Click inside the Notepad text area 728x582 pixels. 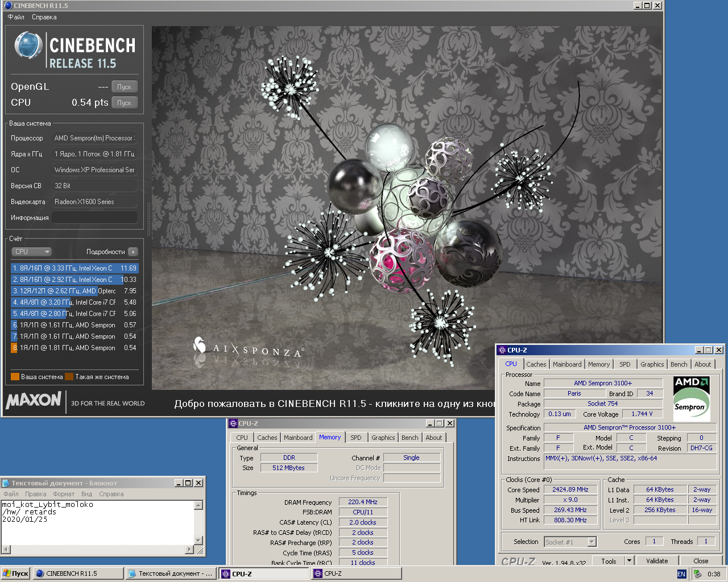[x=97, y=523]
